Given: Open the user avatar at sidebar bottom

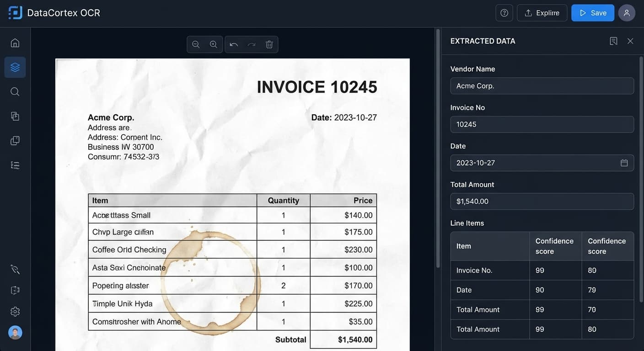Looking at the screenshot, I should point(15,332).
